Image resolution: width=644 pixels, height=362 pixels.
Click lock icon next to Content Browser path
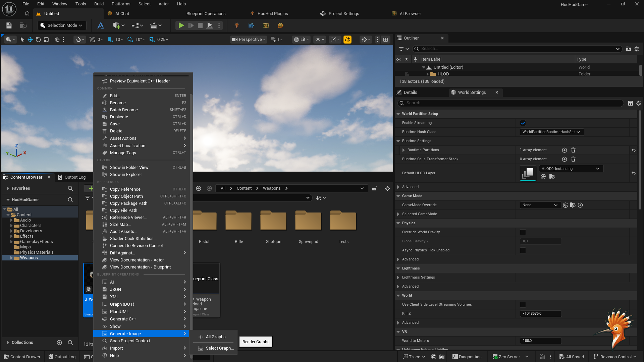(x=375, y=188)
